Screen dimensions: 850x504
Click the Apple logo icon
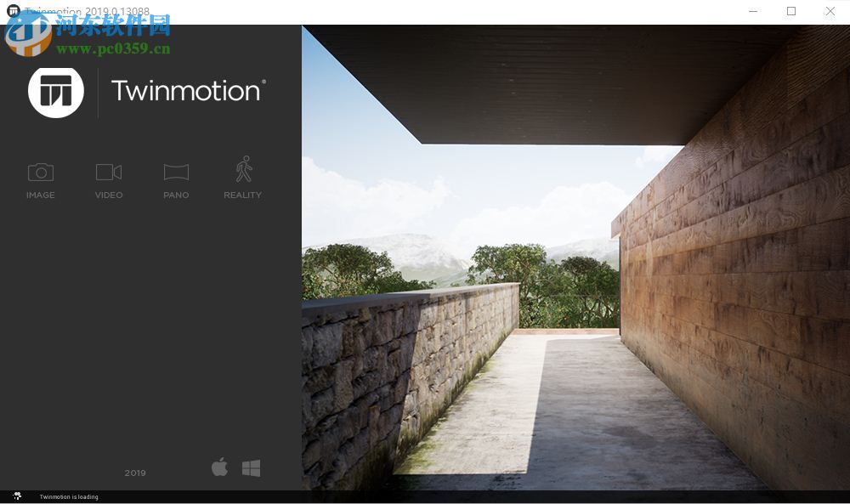(219, 467)
